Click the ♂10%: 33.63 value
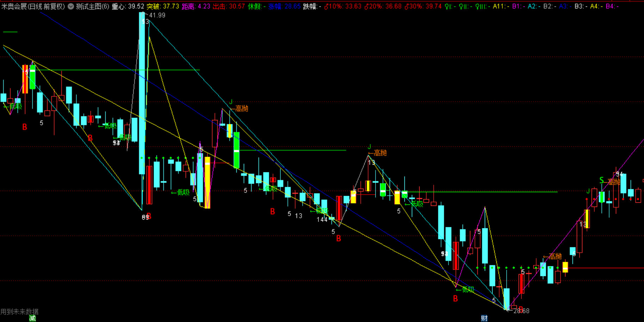This screenshot has width=644, height=322. coord(343,6)
